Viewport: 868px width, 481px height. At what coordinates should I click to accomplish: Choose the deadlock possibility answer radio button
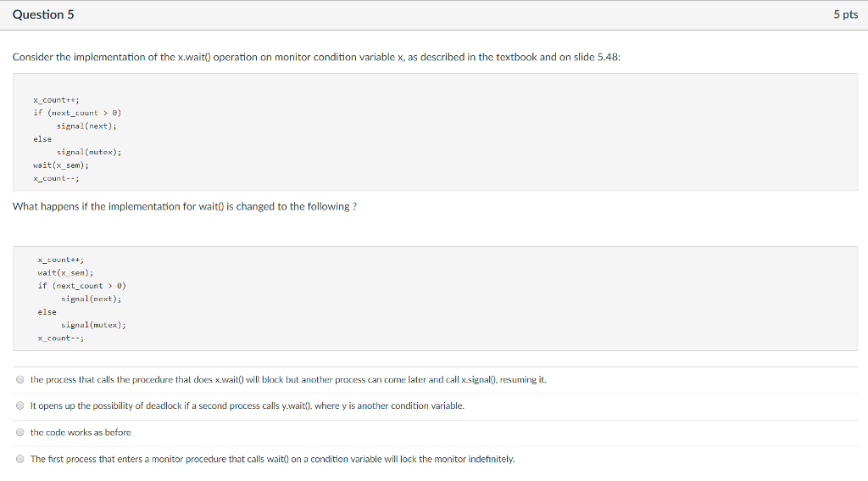click(x=19, y=406)
